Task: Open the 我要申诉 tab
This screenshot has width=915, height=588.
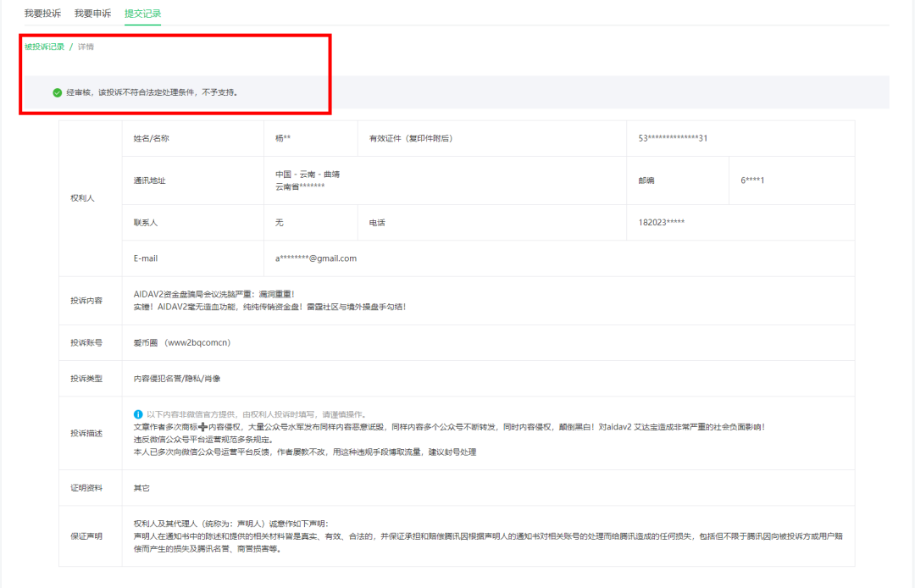Action: 92,14
